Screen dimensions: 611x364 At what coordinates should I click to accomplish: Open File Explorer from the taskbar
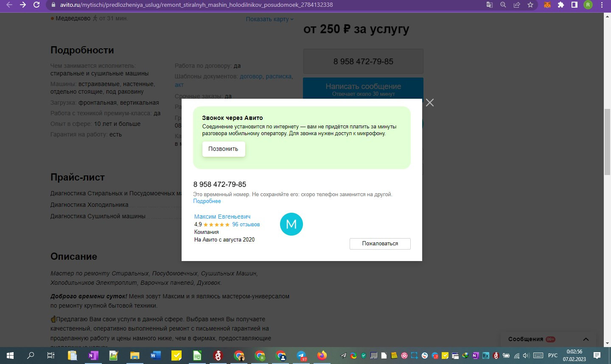point(135,356)
